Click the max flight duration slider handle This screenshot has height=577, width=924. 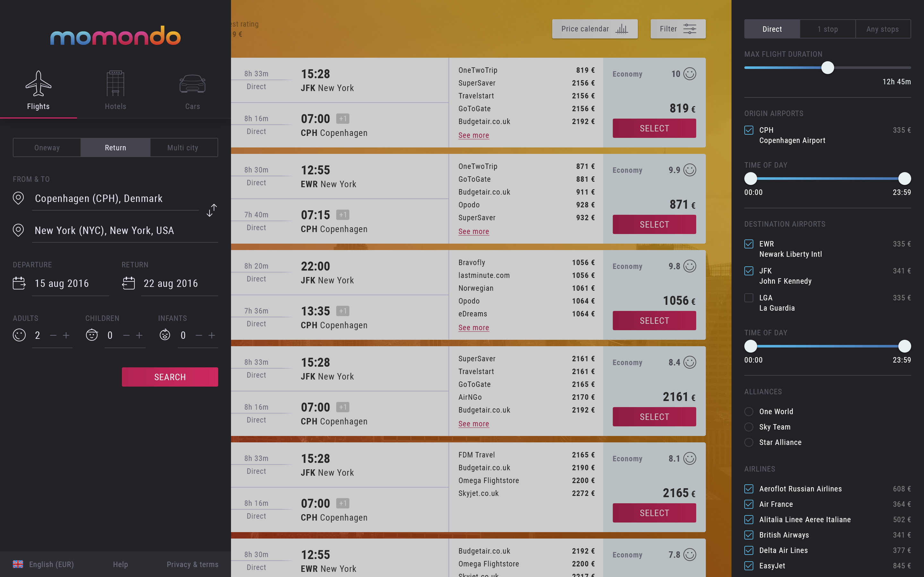pyautogui.click(x=827, y=68)
